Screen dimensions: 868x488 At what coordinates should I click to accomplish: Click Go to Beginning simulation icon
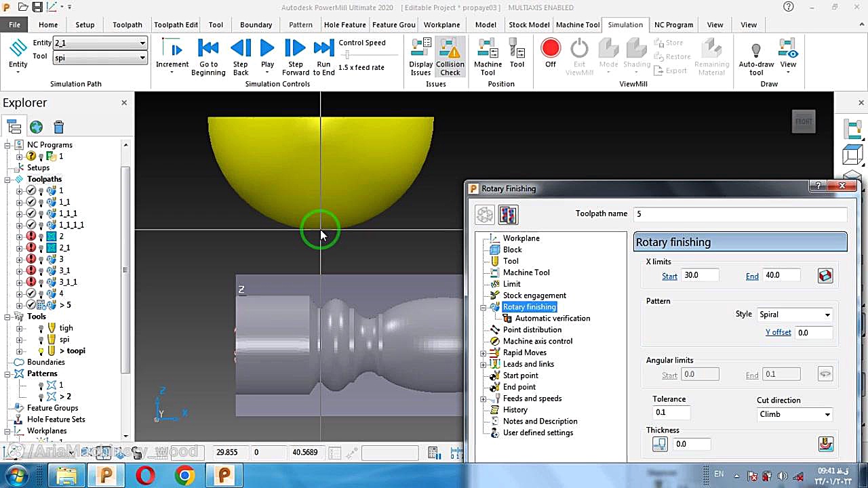208,49
